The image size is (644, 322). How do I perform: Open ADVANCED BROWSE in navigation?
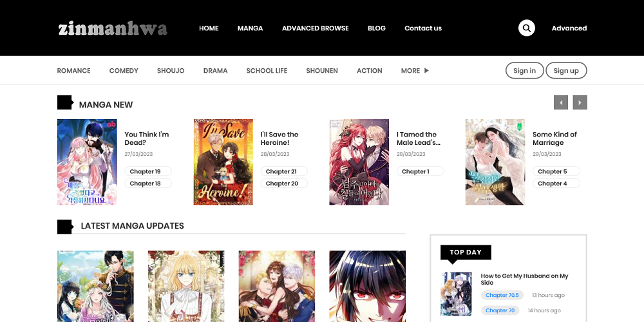[x=315, y=28]
